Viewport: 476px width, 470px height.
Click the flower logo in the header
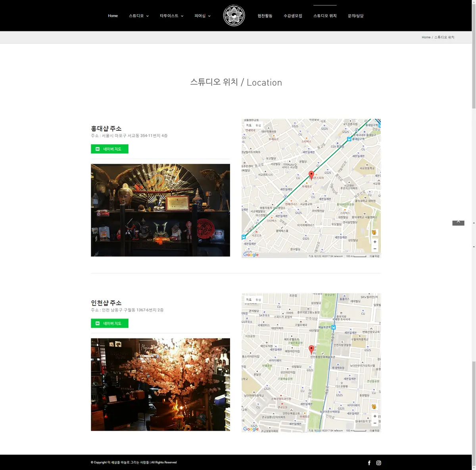point(234,15)
